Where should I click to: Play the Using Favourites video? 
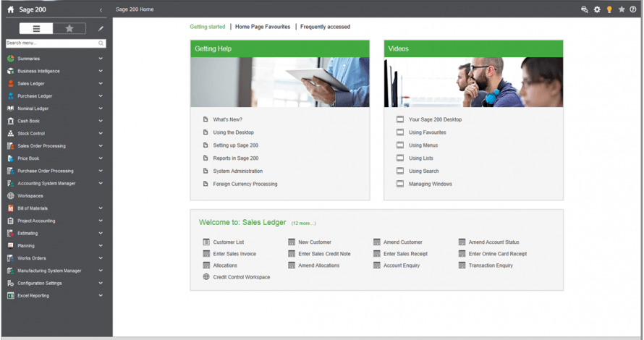coord(427,132)
